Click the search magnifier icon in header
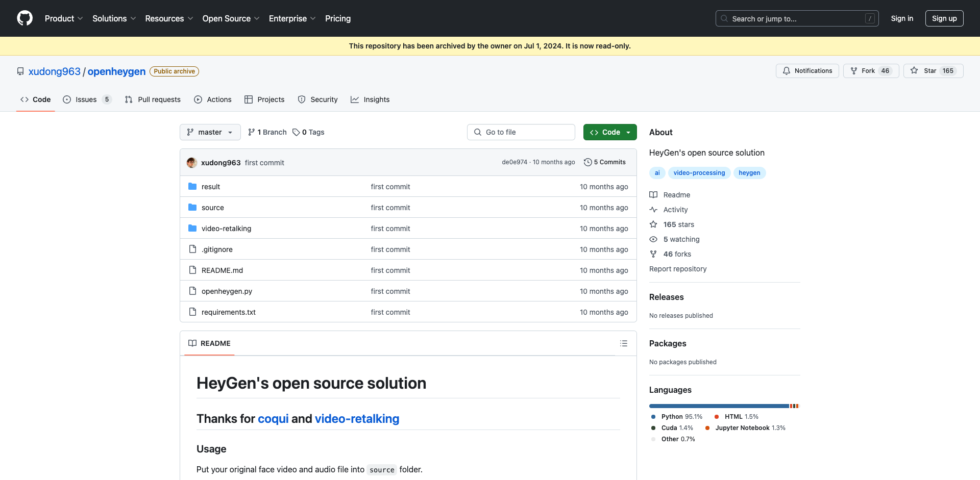Image resolution: width=980 pixels, height=480 pixels. [724, 18]
